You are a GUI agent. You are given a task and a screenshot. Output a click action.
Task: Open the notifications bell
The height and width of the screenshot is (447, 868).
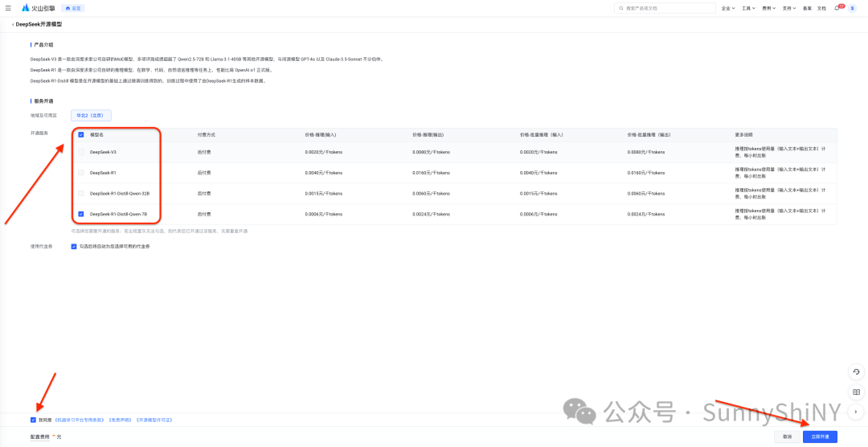pyautogui.click(x=837, y=8)
